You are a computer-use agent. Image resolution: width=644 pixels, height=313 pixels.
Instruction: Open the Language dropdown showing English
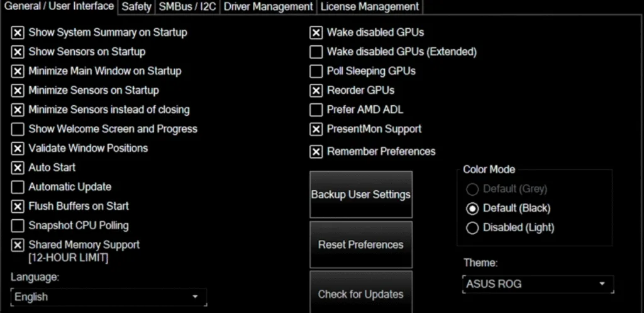109,297
